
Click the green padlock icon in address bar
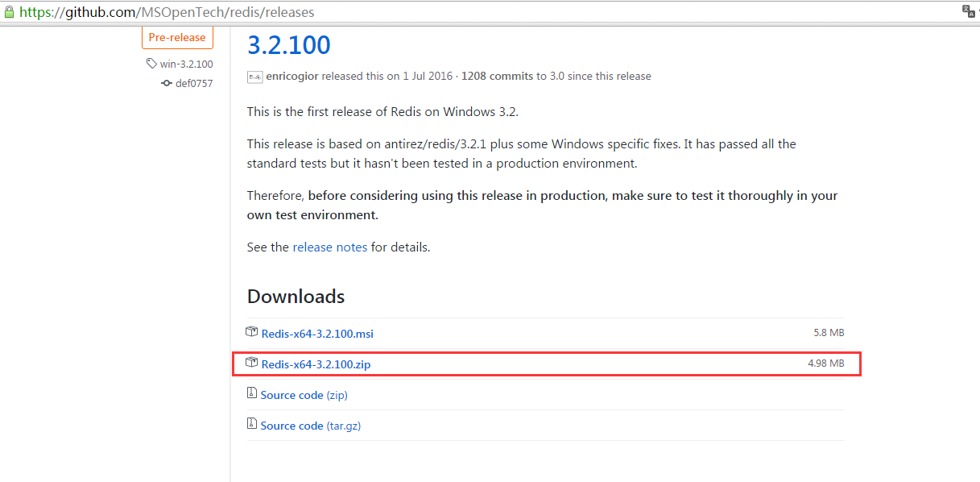click(x=9, y=11)
